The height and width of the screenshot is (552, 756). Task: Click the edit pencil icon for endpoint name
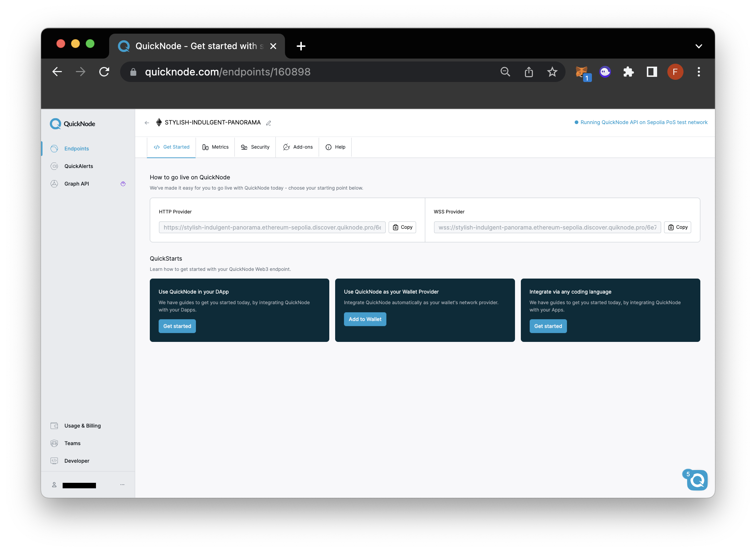pos(270,122)
